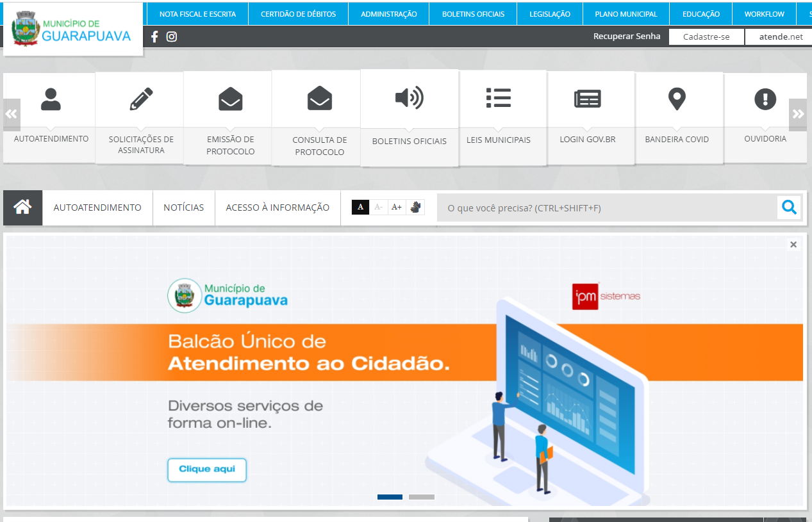Enable Libras sign language accessibility
Screen dimensions: 812x522
(x=416, y=207)
